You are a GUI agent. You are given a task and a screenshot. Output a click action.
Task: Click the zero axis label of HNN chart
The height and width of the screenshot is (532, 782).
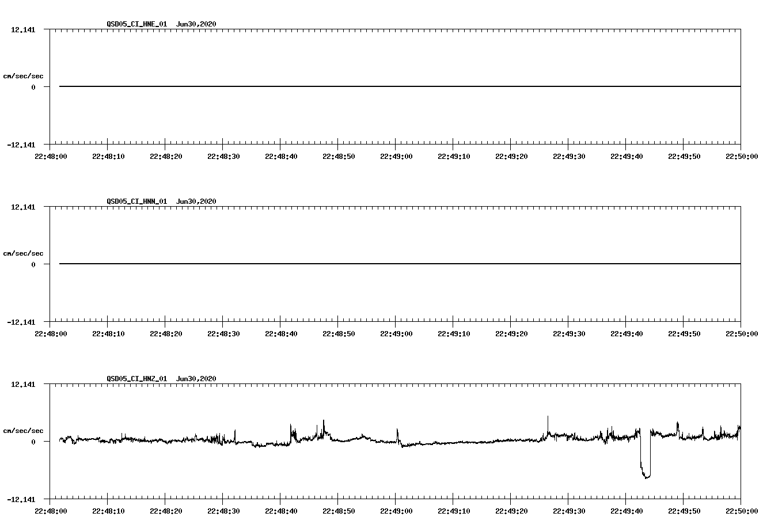33,264
